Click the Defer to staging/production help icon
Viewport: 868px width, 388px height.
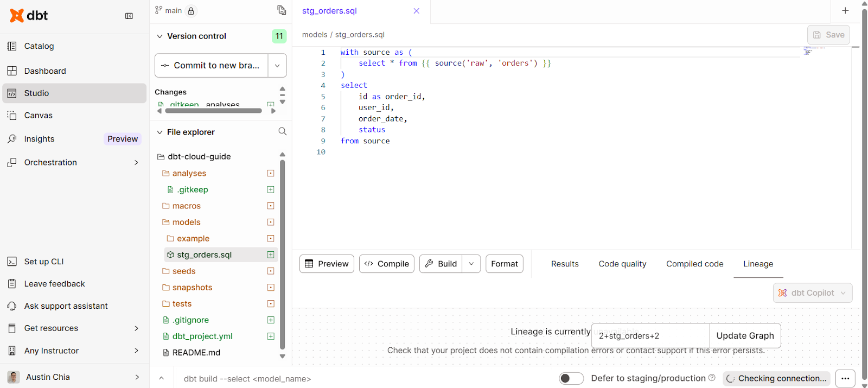(712, 378)
